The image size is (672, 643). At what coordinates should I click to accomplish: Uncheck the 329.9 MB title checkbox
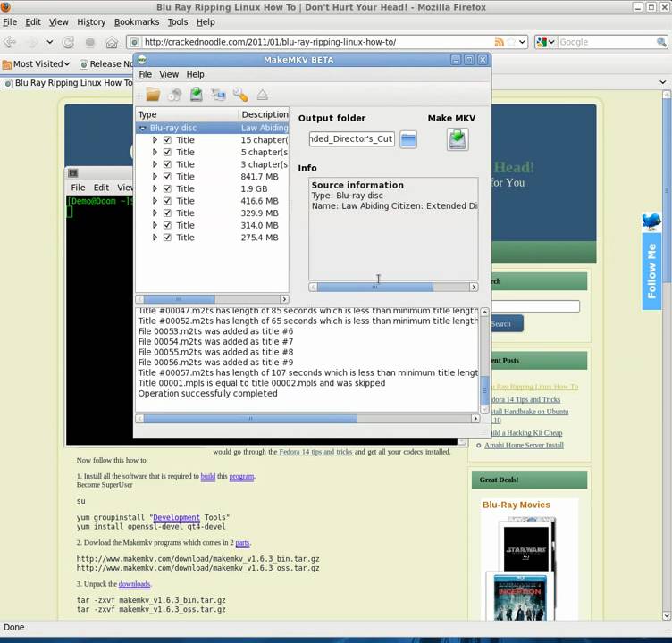[x=168, y=213]
